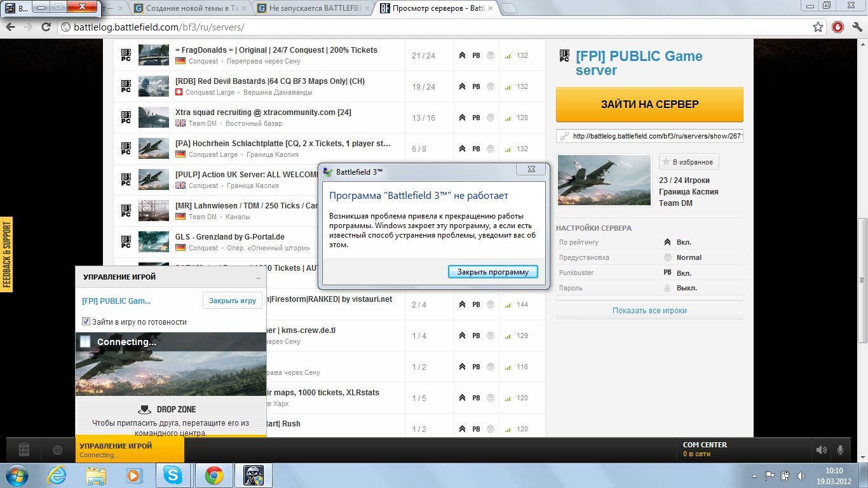
Task: Click the FragDonalds server map thumbnail
Action: coord(154,55)
